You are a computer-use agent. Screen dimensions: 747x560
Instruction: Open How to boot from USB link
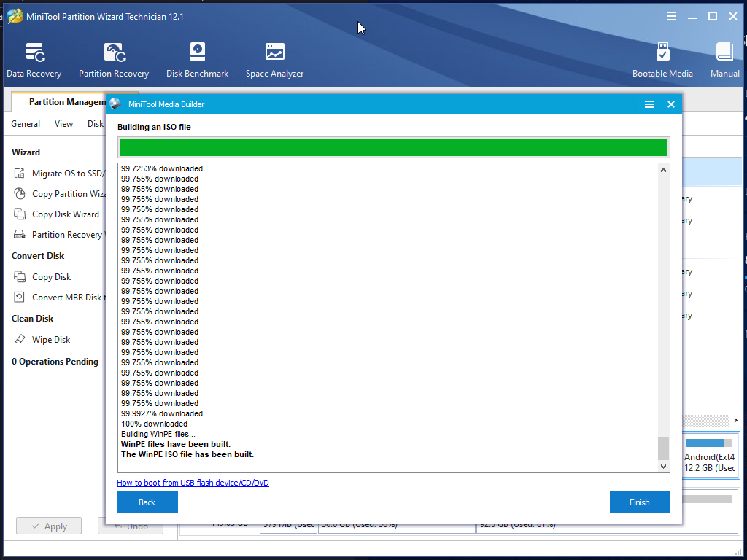[x=193, y=483]
